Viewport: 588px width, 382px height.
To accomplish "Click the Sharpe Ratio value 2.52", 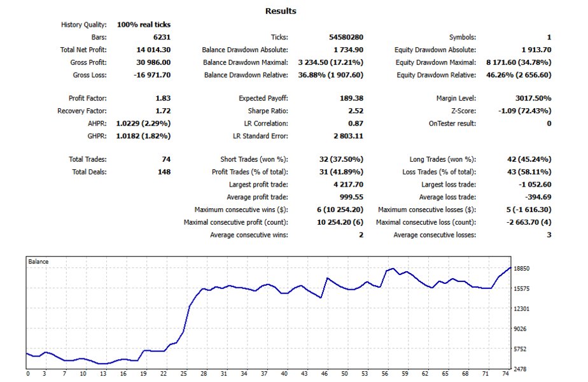I will [356, 111].
